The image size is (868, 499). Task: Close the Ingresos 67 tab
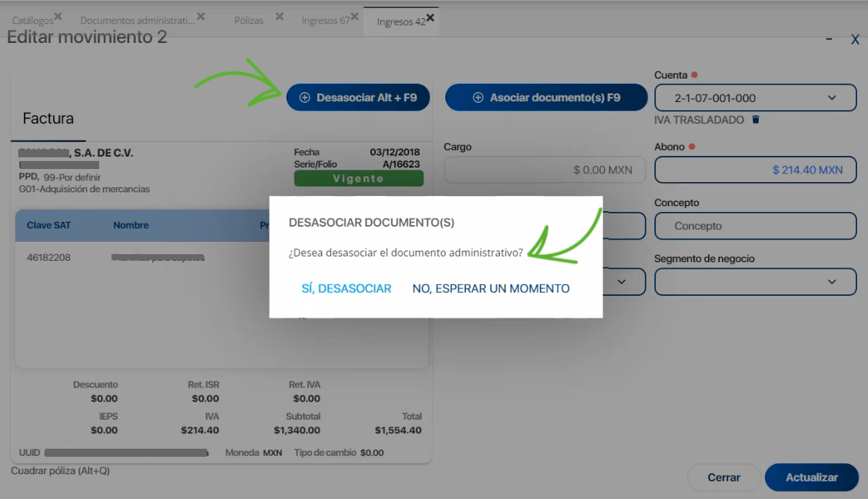click(x=353, y=15)
